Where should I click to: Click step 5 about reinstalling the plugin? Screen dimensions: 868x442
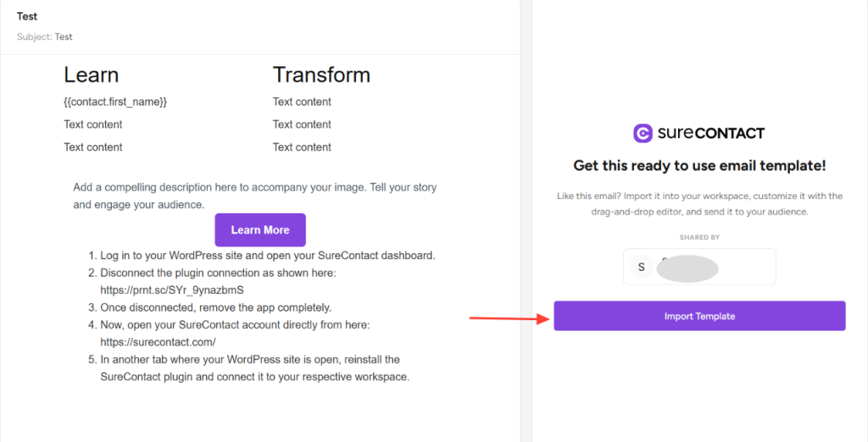[254, 368]
